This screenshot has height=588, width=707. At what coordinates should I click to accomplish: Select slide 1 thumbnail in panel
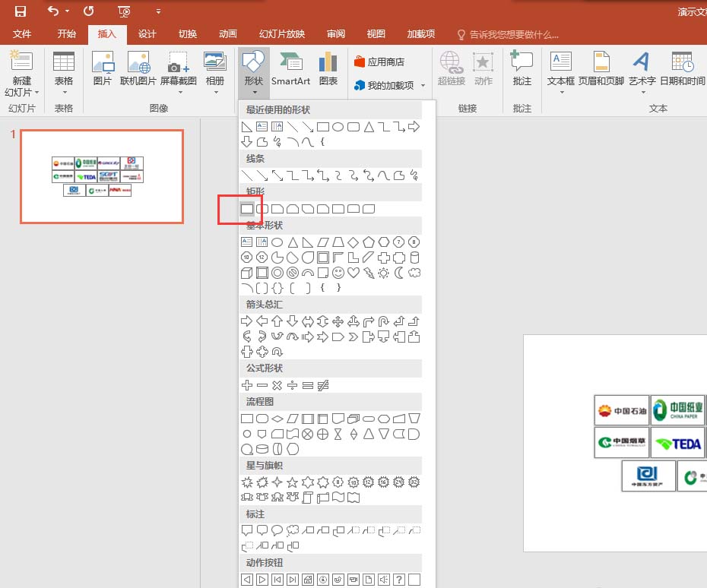pyautogui.click(x=102, y=176)
